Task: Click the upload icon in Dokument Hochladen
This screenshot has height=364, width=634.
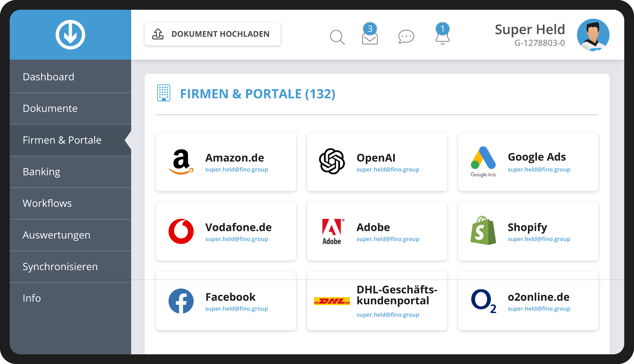Action: click(x=158, y=34)
